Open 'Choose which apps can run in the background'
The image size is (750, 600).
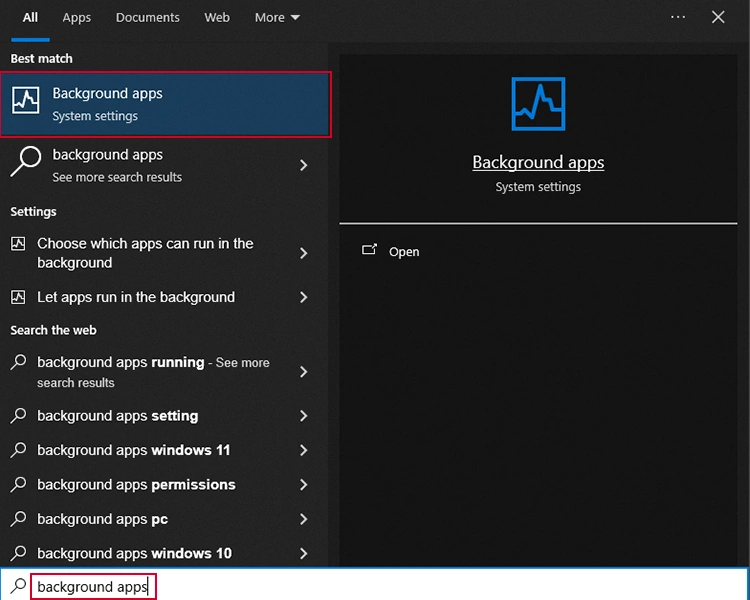[165, 253]
